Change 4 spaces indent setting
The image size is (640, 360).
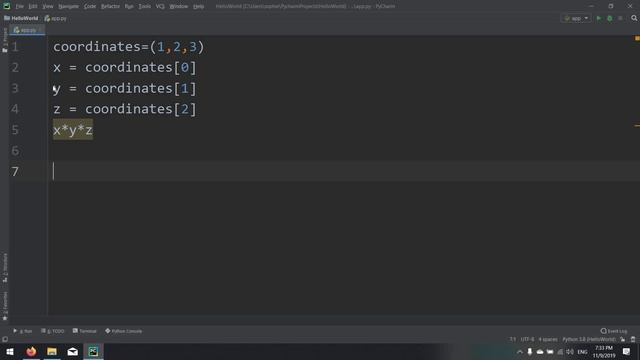pos(548,339)
